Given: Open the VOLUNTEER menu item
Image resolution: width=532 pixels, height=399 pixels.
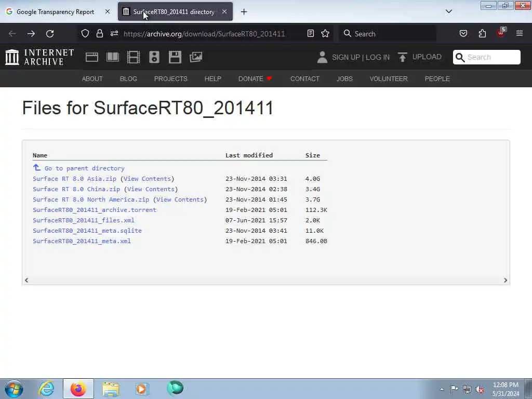Looking at the screenshot, I should (389, 79).
